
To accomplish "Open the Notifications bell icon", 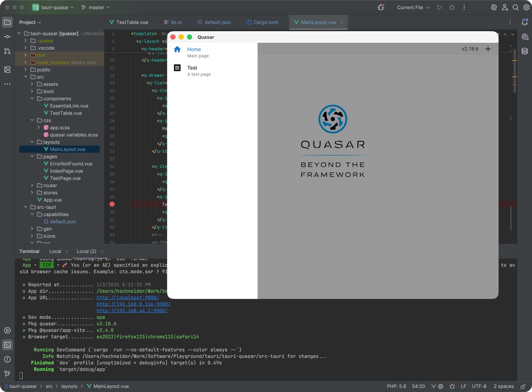I will (524, 22).
